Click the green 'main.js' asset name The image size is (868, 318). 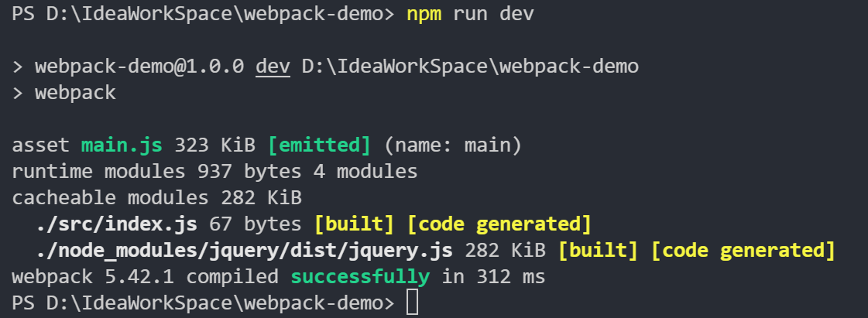click(x=122, y=146)
